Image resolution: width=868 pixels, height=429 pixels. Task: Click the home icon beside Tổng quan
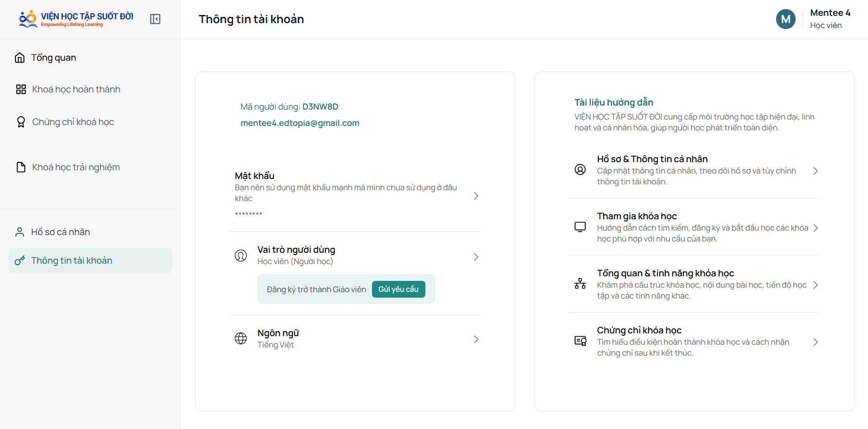coord(19,58)
